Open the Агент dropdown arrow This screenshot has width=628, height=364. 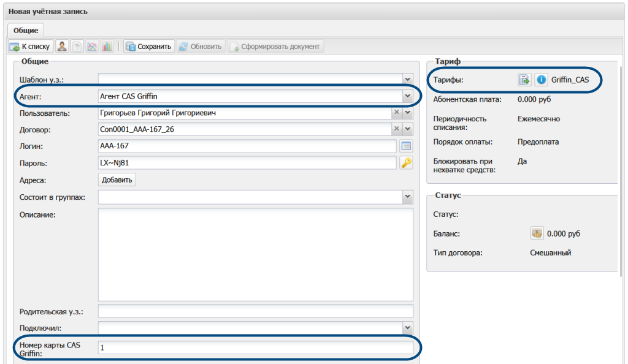click(x=407, y=96)
